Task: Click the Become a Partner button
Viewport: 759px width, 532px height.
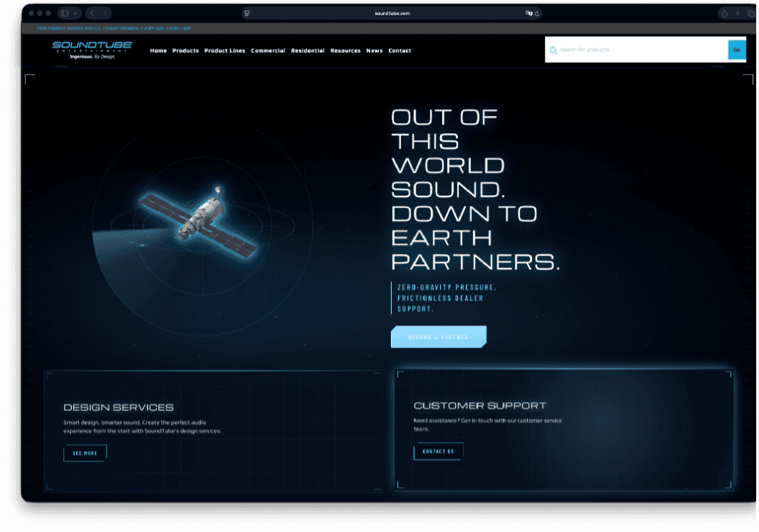Action: coord(439,337)
